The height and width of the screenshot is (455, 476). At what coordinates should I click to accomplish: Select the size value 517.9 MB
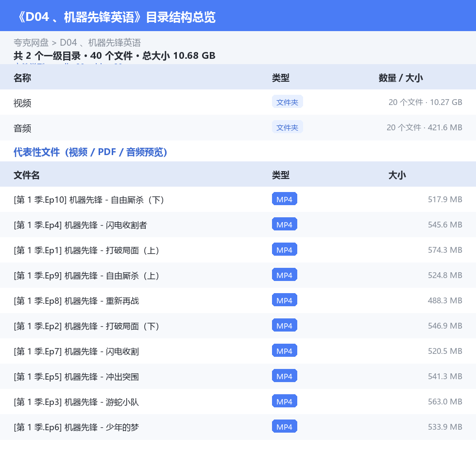click(x=445, y=199)
